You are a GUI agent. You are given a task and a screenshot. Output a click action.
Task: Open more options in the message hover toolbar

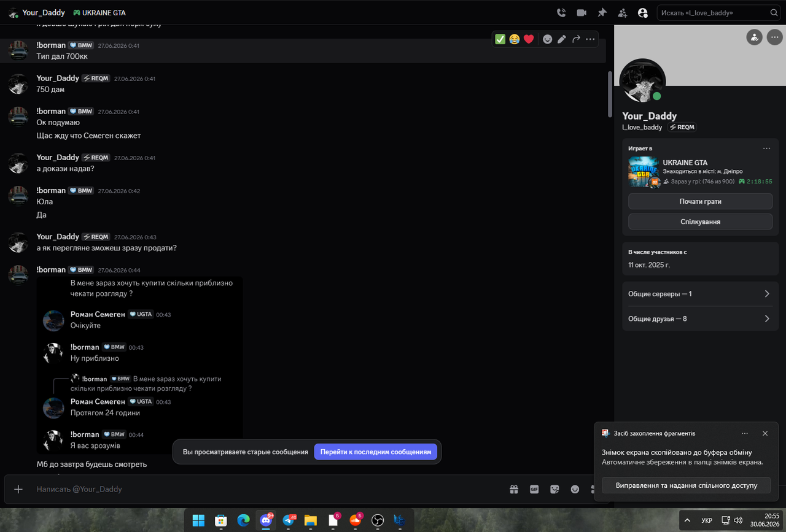tap(590, 39)
